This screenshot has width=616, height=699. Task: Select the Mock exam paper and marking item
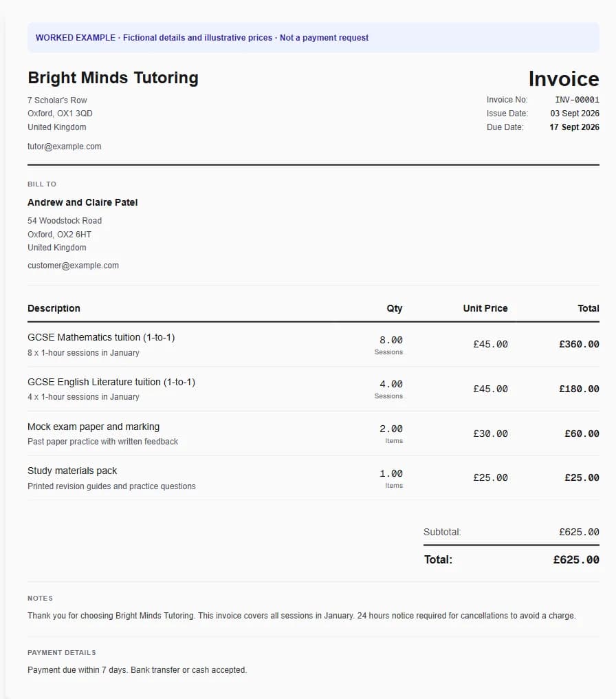tap(93, 427)
